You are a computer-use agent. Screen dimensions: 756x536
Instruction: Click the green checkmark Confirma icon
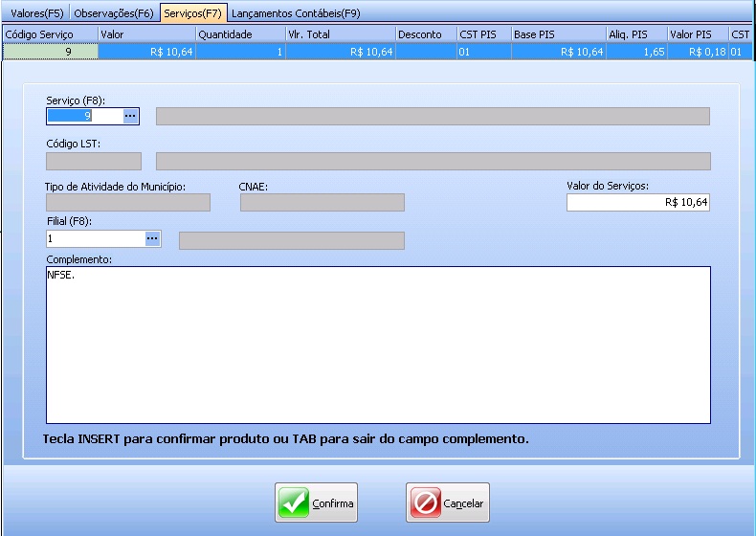(294, 503)
